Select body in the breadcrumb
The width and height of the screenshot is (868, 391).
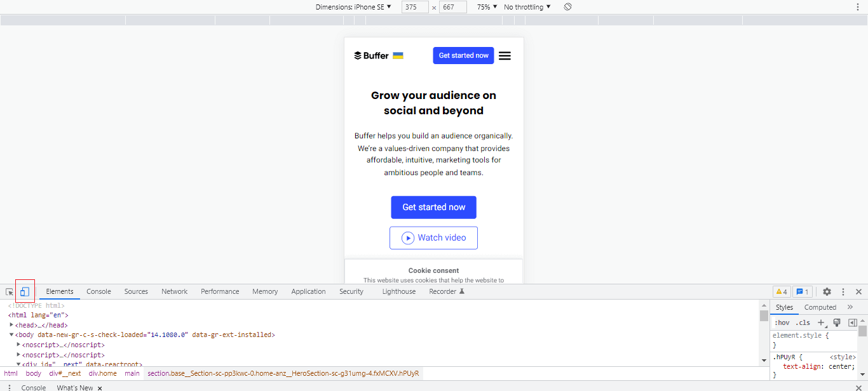coord(33,373)
